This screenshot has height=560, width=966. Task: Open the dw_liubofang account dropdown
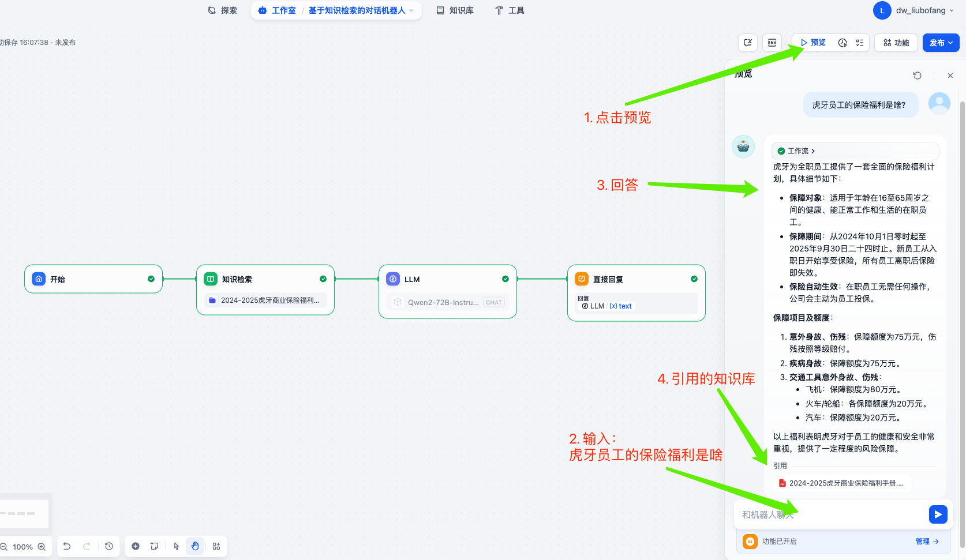[920, 10]
